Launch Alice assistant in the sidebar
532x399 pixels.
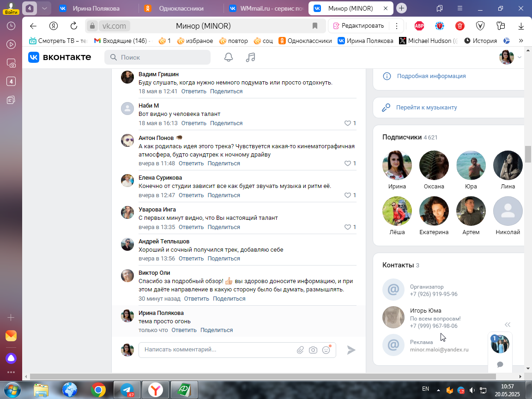pyautogui.click(x=11, y=358)
